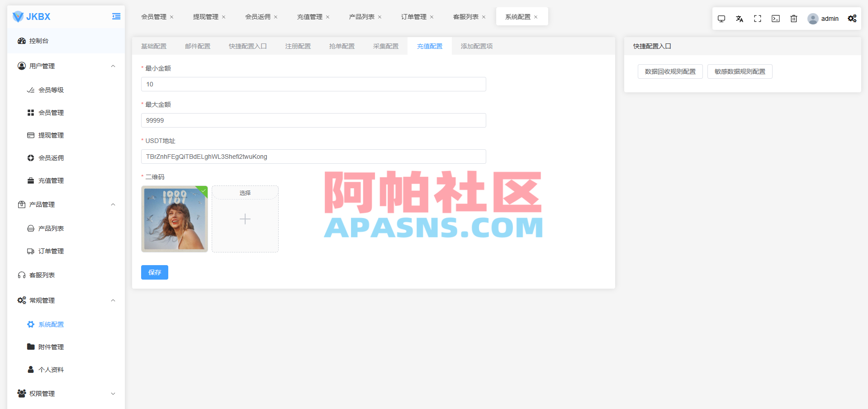
Task: Collapse the sidebar with the menu fold icon
Action: pyautogui.click(x=116, y=17)
